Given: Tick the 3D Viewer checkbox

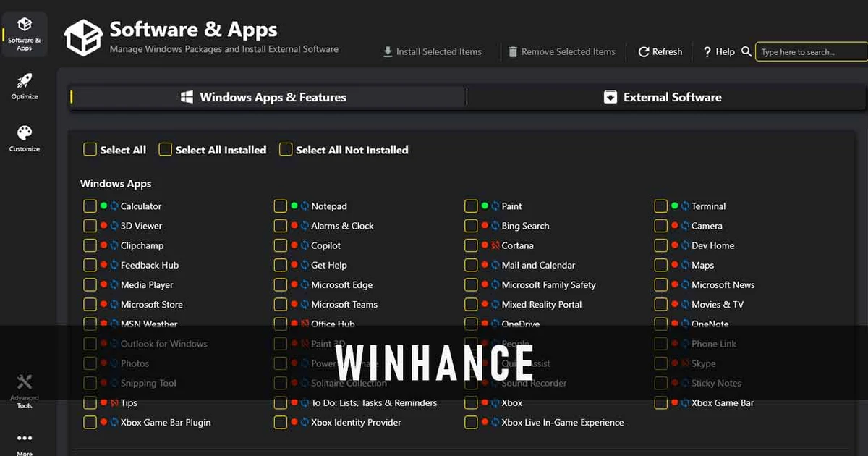Looking at the screenshot, I should tap(90, 226).
